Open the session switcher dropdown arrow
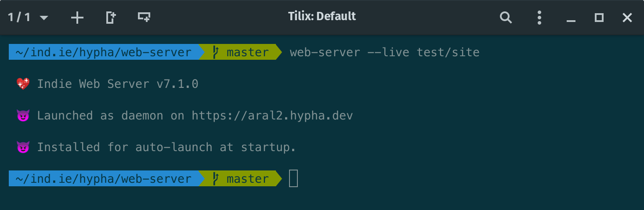644x210 pixels. click(43, 18)
